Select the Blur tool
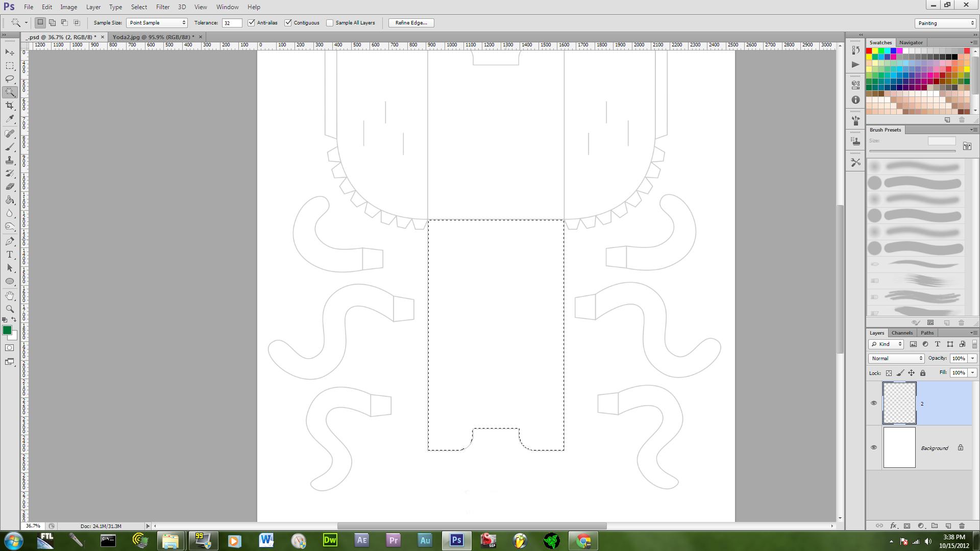980x551 pixels. coord(10,213)
